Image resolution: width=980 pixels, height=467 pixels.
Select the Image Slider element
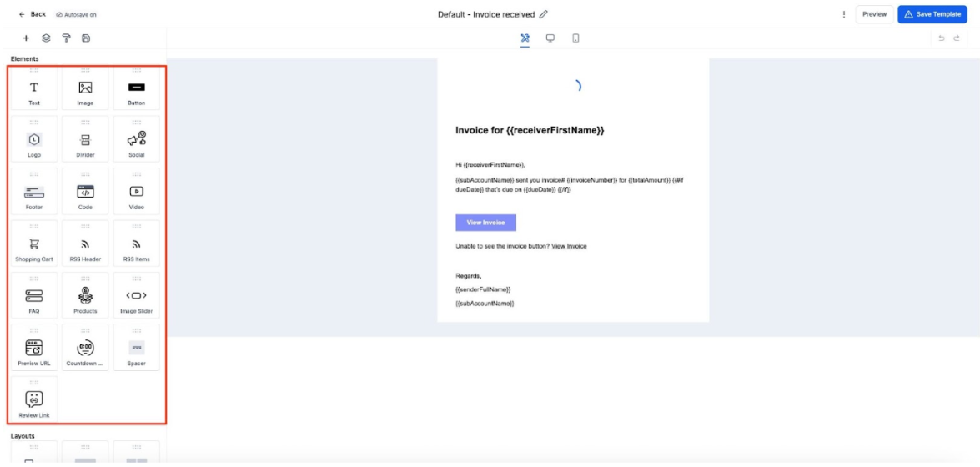136,298
